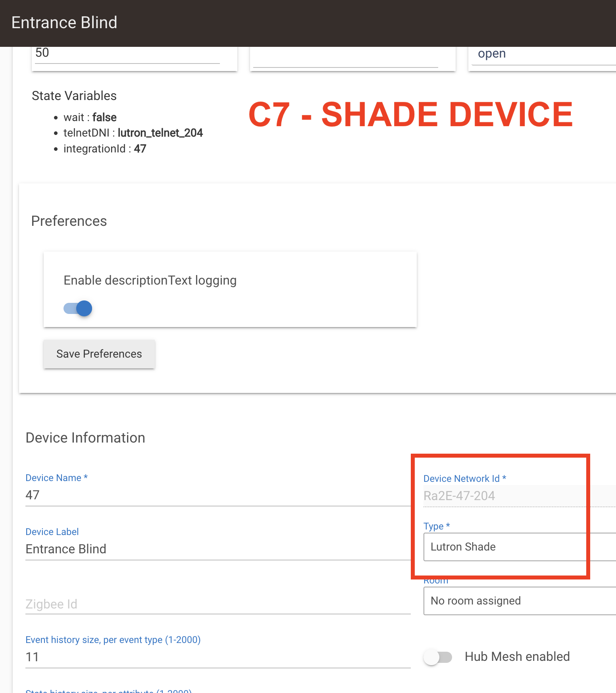Click the telnetDNI state variable value
616x693 pixels.
point(160,133)
